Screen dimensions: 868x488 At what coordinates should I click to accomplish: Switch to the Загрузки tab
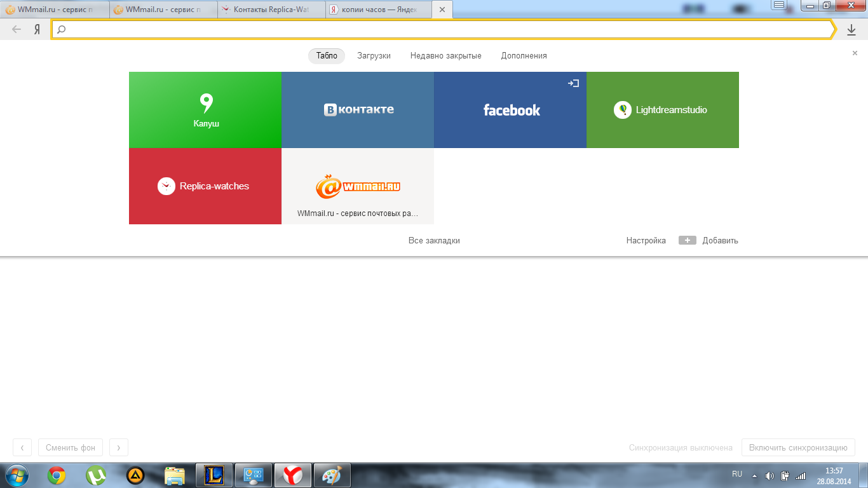[374, 56]
